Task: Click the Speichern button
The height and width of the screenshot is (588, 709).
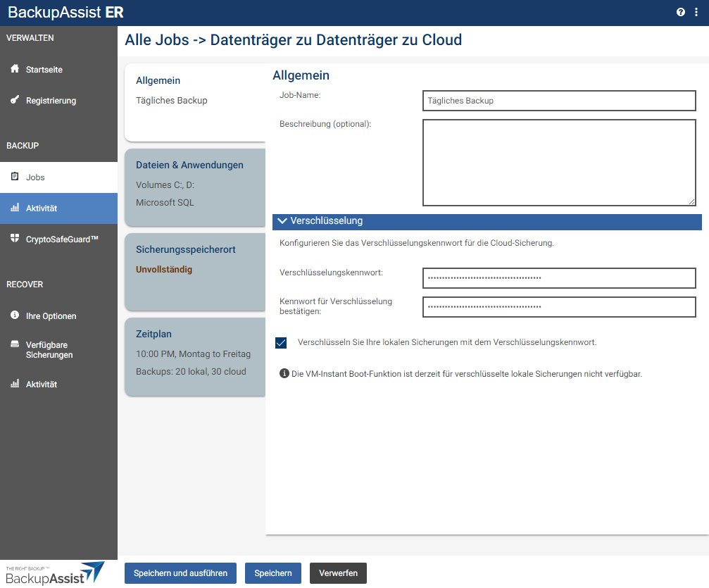Action: [273, 573]
